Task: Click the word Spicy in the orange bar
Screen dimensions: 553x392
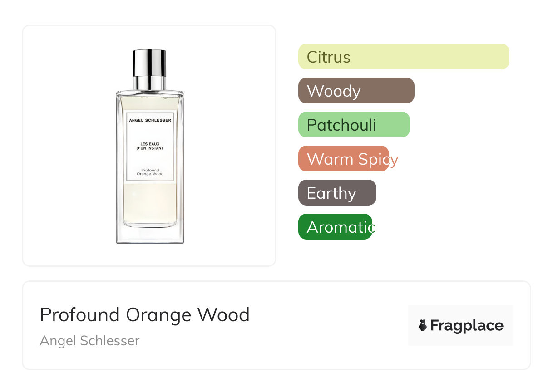Action: [378, 159]
